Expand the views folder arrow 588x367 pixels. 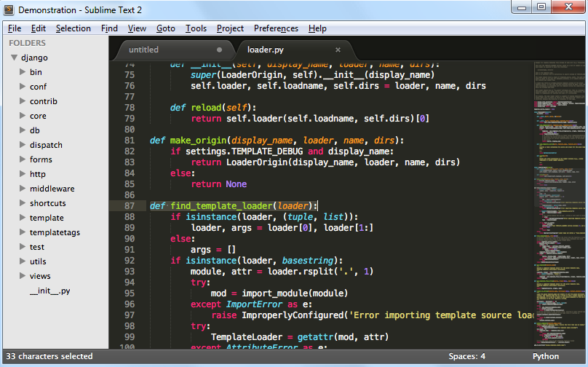coord(23,275)
